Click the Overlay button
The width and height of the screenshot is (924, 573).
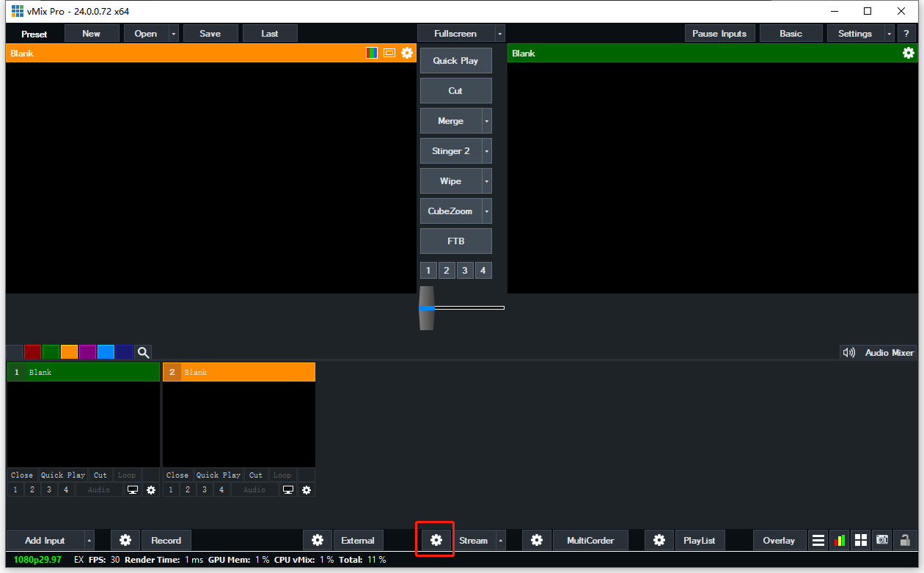779,540
